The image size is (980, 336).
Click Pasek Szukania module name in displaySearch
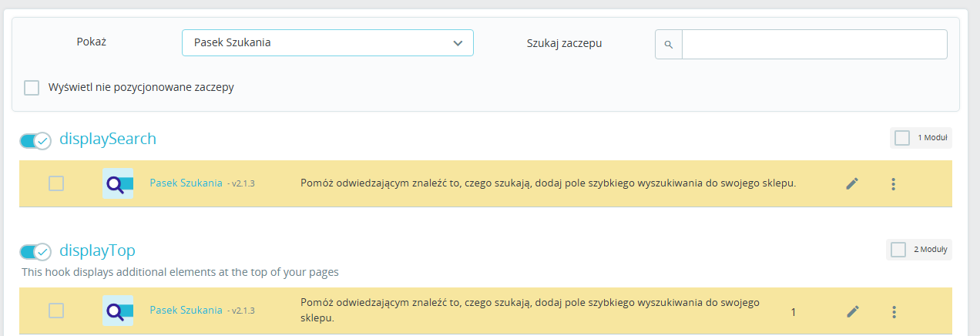pyautogui.click(x=186, y=183)
